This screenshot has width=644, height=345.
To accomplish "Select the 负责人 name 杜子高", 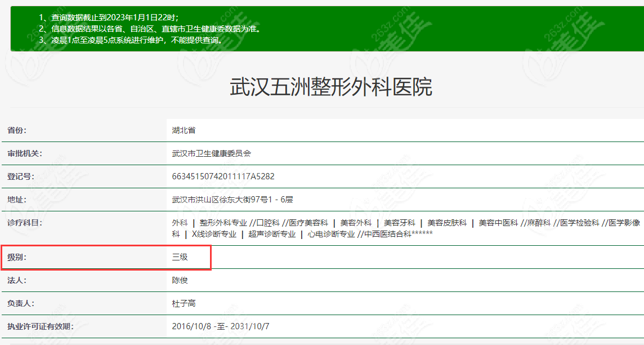I will [x=184, y=303].
